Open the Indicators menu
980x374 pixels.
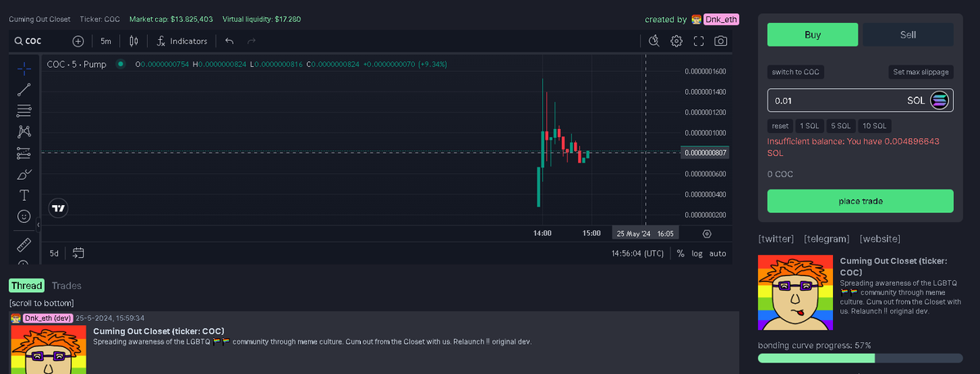pyautogui.click(x=182, y=41)
